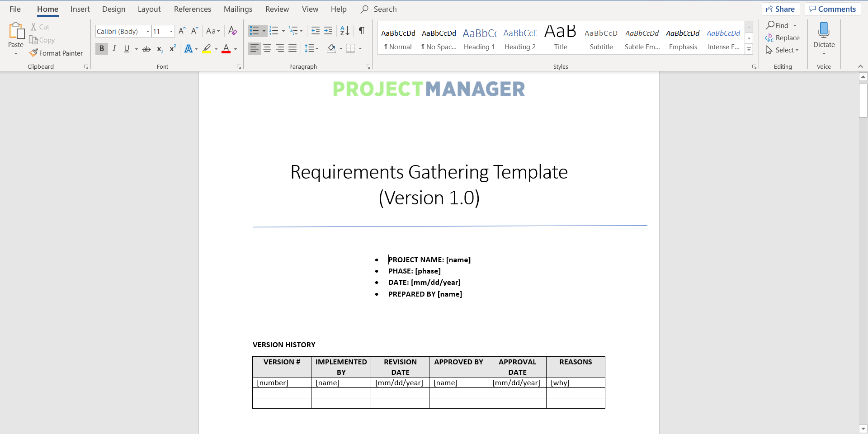The image size is (868, 434).
Task: Click the Share button
Action: [x=781, y=9]
